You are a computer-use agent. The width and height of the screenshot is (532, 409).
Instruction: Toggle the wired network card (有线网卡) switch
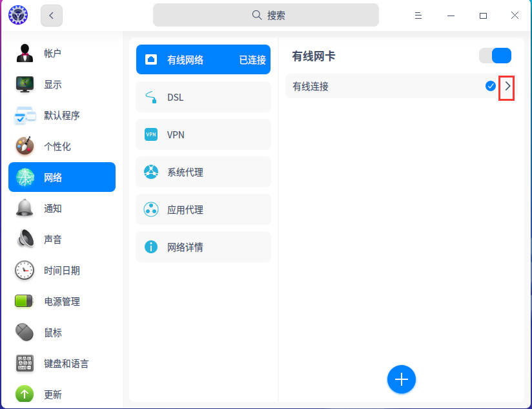(x=495, y=56)
